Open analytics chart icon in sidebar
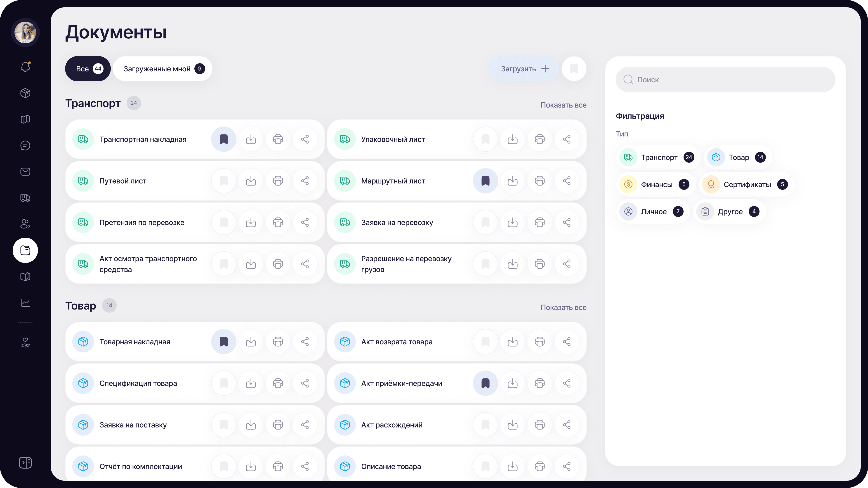This screenshot has height=488, width=868. pos(25,303)
